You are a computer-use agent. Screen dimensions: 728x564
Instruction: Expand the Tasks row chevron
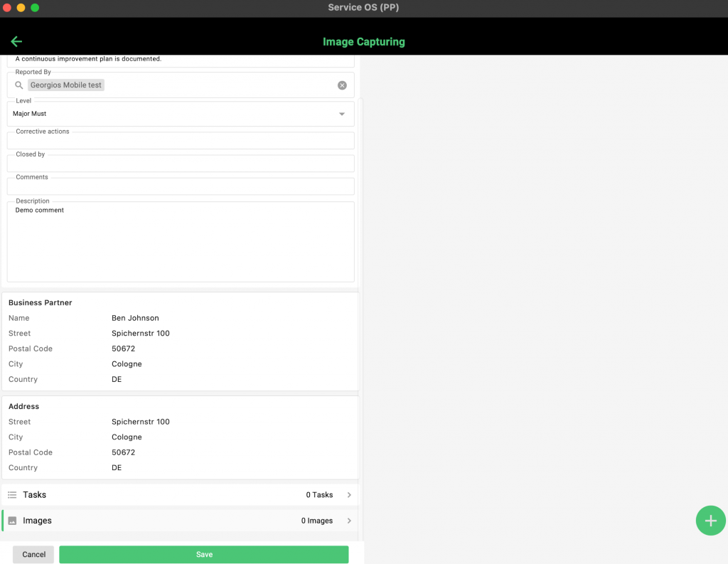(349, 495)
